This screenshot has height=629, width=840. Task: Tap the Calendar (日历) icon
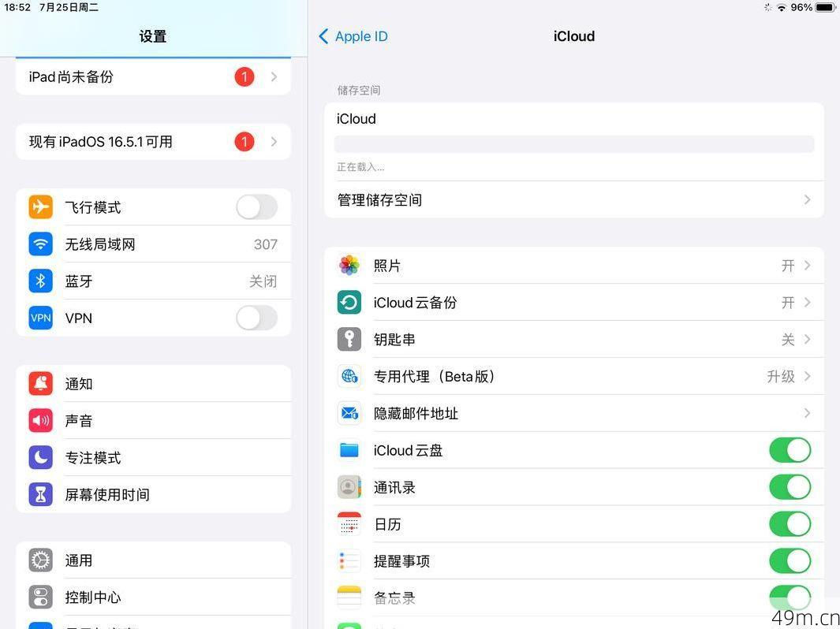[349, 524]
